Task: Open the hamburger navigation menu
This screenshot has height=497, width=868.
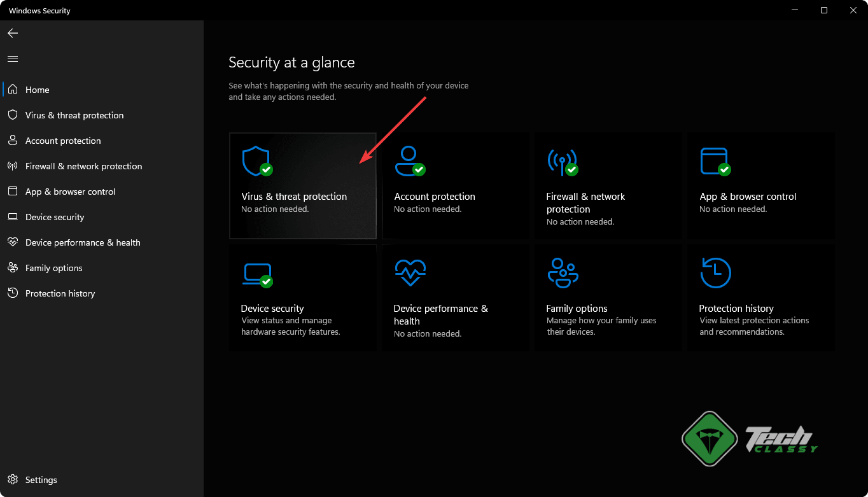Action: point(12,59)
